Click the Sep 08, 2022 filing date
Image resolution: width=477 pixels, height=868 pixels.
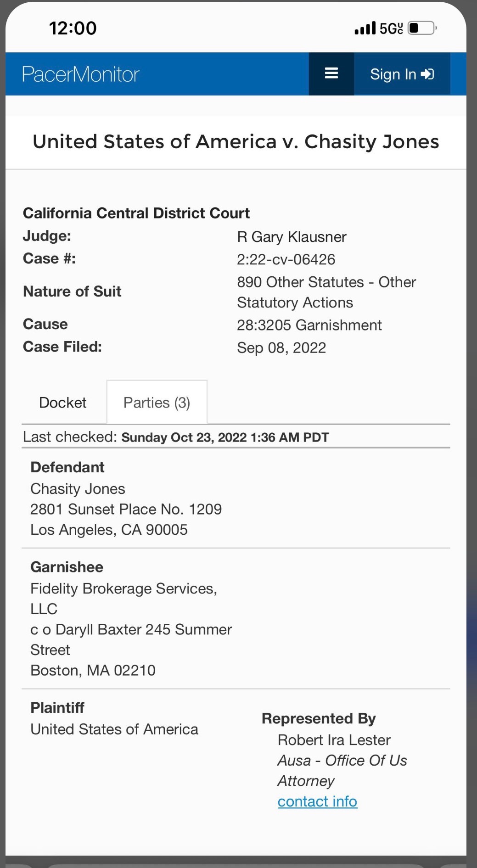coord(281,348)
